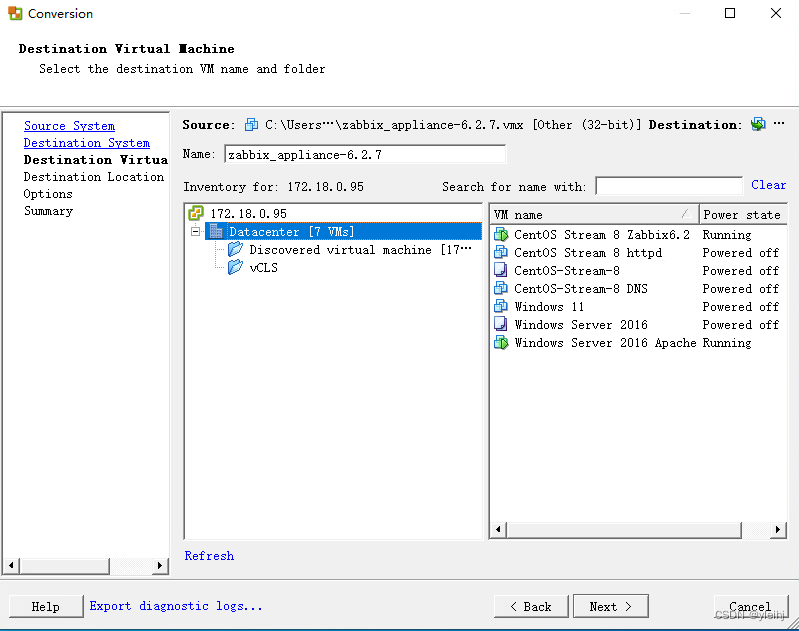Maximize the Conversion window
This screenshot has width=799, height=631.
tap(730, 13)
